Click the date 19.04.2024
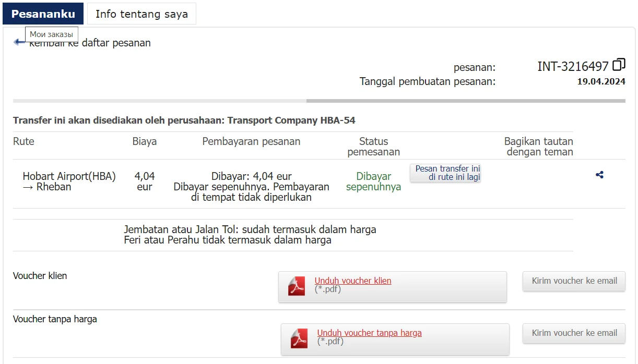The width and height of the screenshot is (638, 364). (x=601, y=81)
